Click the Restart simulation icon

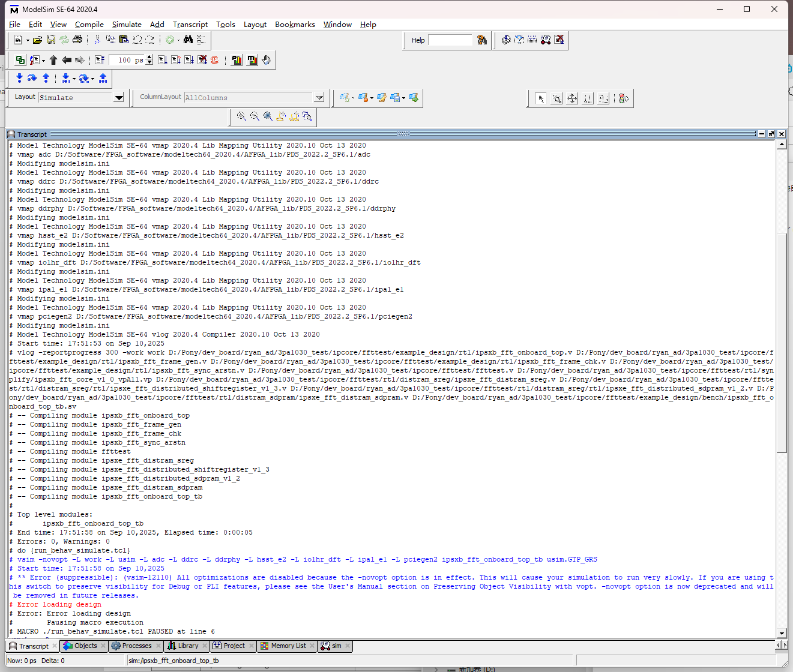coord(100,60)
